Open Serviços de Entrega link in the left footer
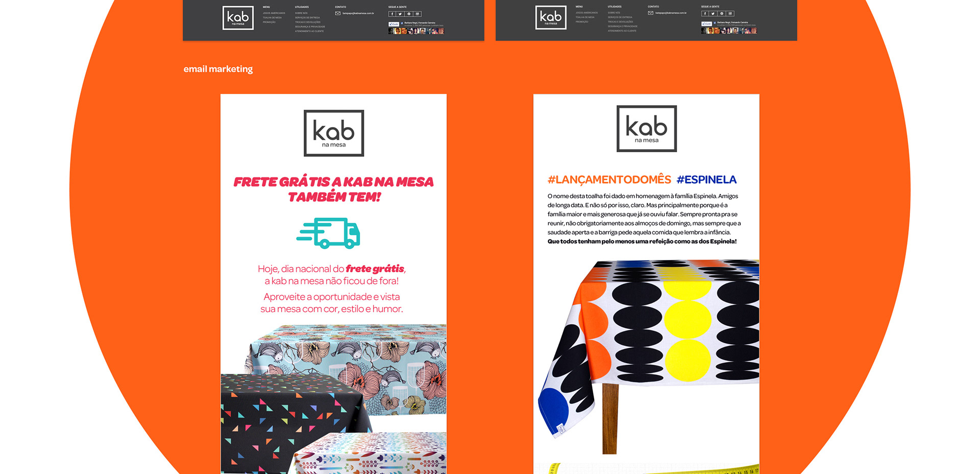The width and height of the screenshot is (980, 474). click(x=307, y=17)
